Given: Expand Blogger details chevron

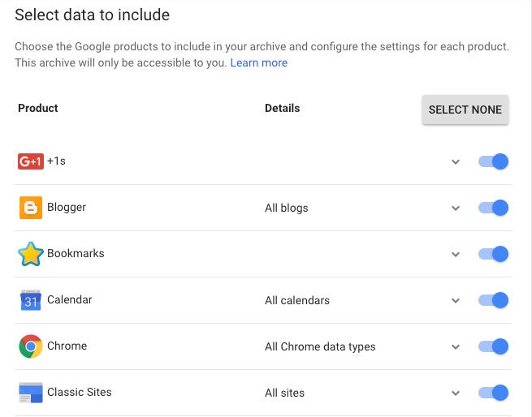Looking at the screenshot, I should point(456,208).
